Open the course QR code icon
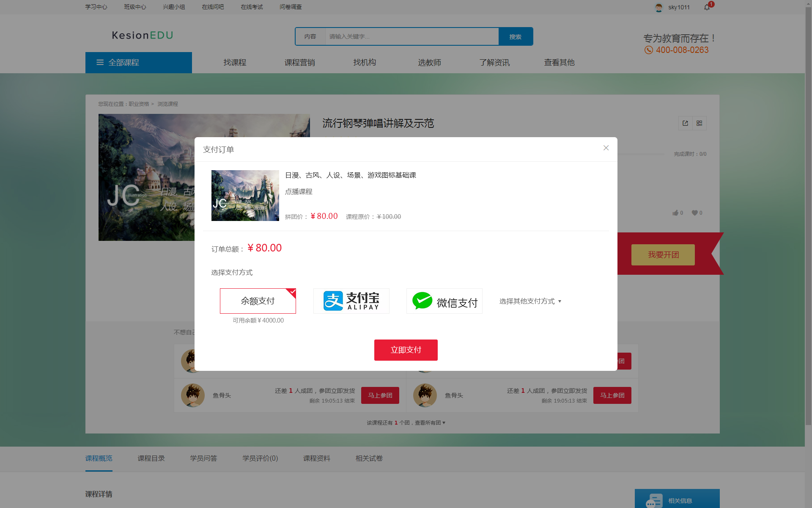 (x=700, y=123)
